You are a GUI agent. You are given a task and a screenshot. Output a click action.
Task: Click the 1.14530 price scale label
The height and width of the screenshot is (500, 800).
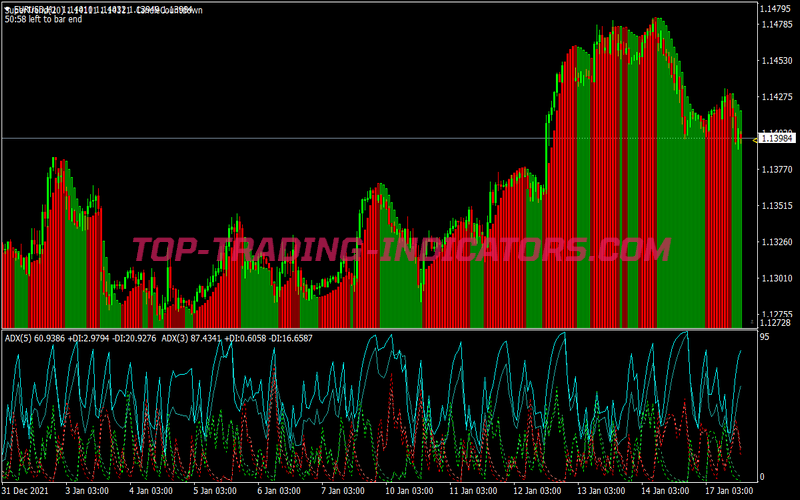coord(777,61)
